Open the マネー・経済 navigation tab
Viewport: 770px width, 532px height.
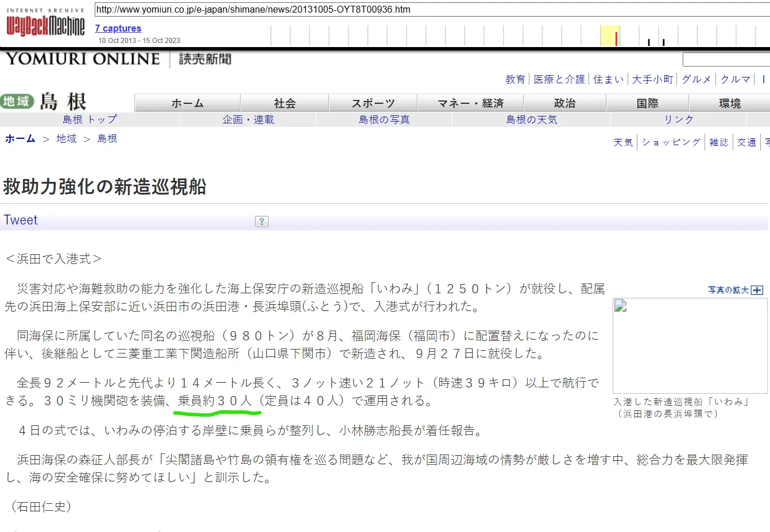470,103
